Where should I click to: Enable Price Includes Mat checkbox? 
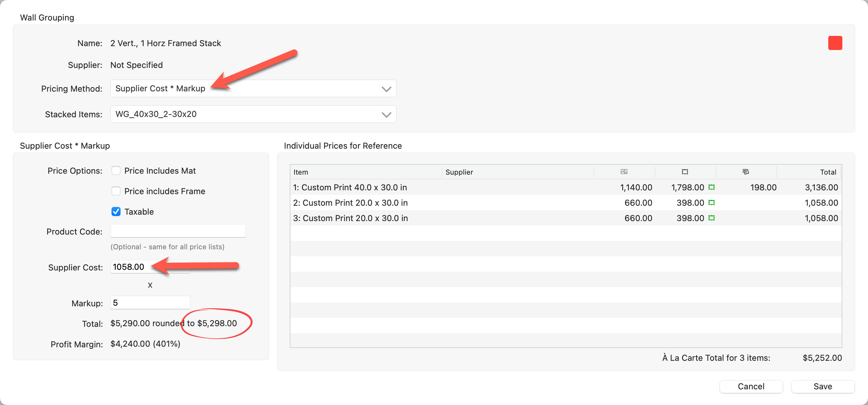point(116,171)
